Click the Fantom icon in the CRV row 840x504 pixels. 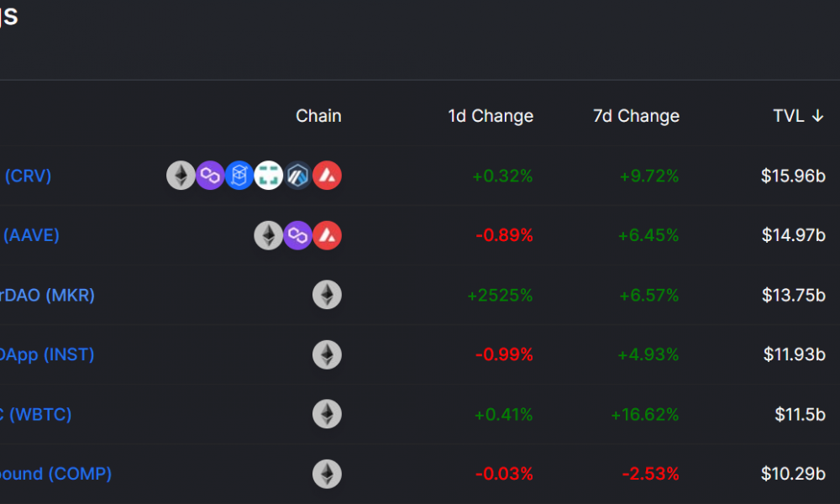tap(239, 176)
